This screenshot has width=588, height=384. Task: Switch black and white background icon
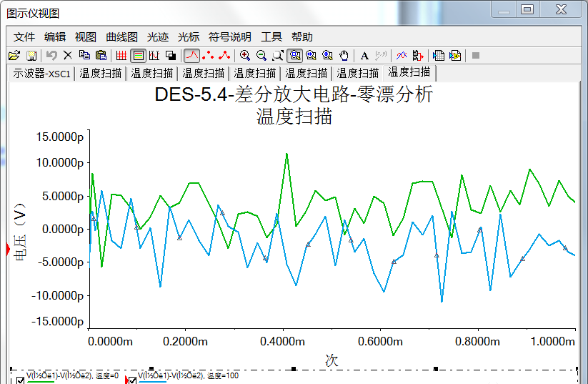(171, 56)
